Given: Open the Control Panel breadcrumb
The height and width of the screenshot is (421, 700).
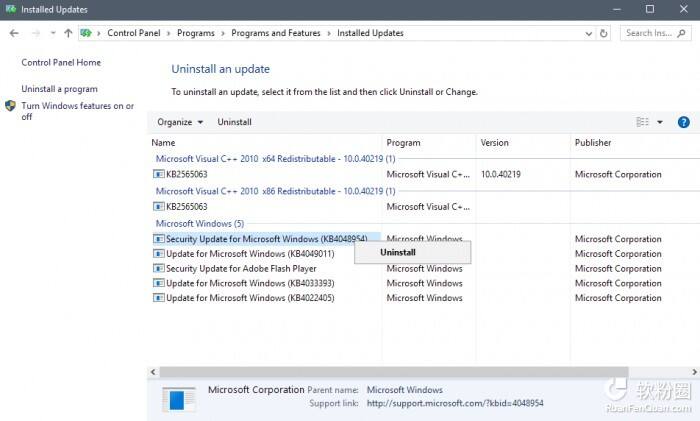Looking at the screenshot, I should [x=133, y=33].
